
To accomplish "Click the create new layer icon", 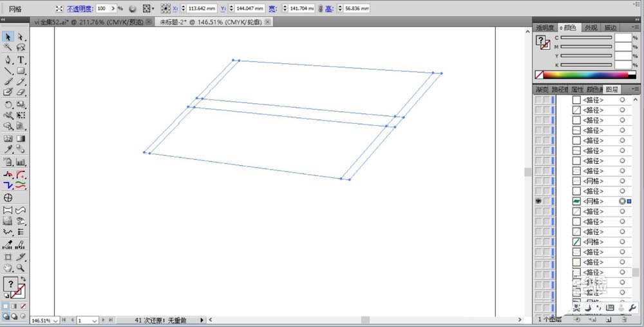I will pos(609,319).
